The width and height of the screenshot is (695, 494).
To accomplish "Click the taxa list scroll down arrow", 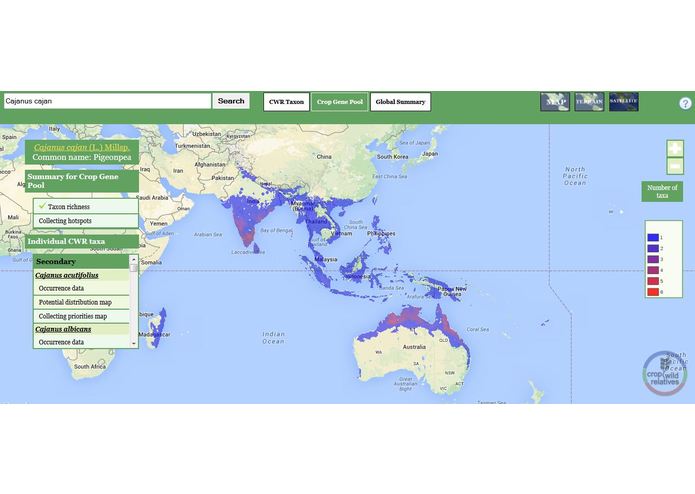I will (134, 344).
